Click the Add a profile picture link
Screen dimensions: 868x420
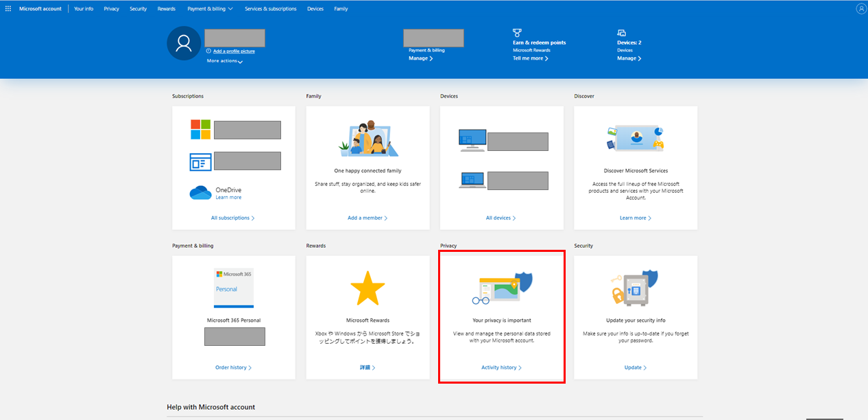pyautogui.click(x=234, y=51)
